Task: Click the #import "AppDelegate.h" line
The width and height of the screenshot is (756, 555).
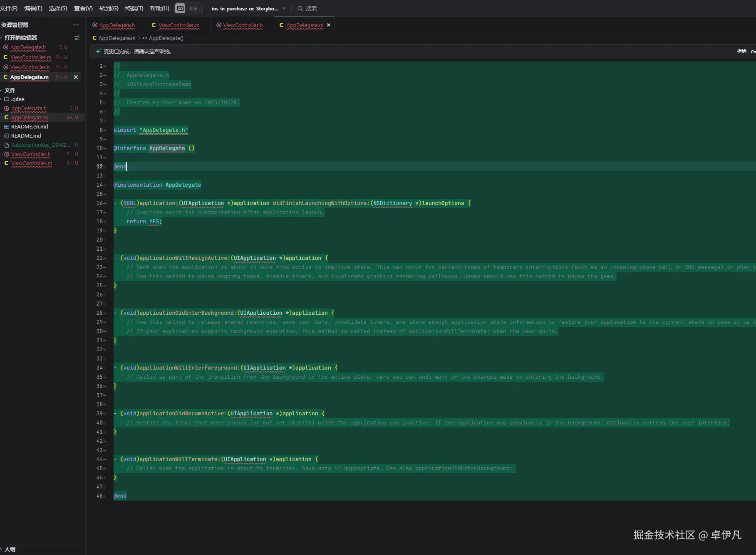Action: (151, 130)
